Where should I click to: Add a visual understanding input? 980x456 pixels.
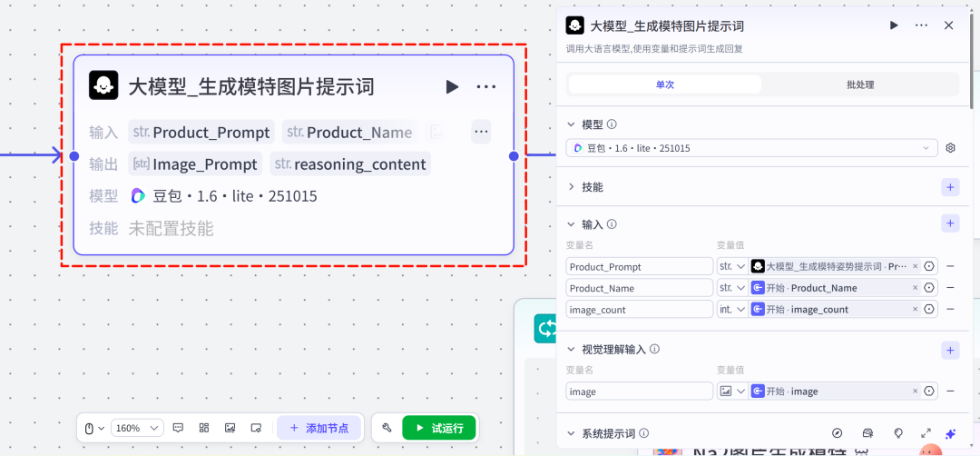(x=951, y=350)
